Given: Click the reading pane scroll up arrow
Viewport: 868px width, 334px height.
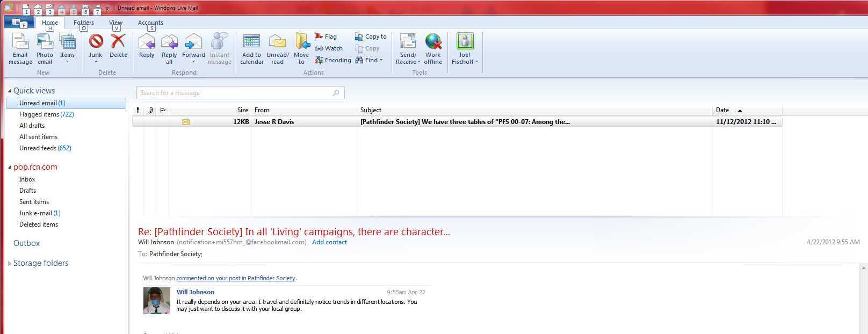Looking at the screenshot, I should point(864,268).
